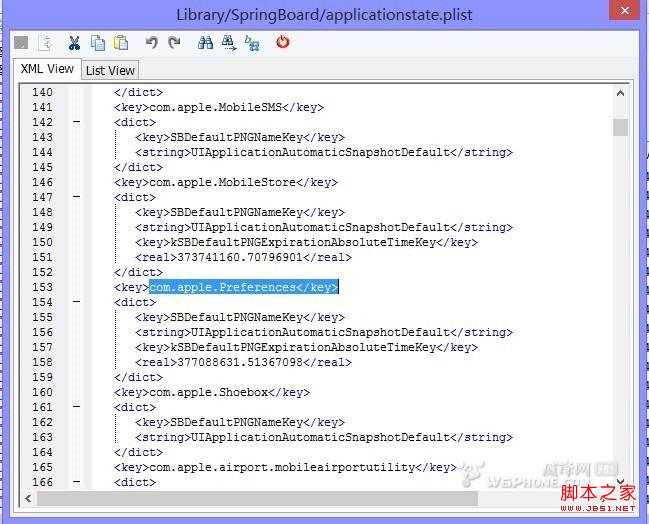Collapse the dict node at line 147
Viewport: 649px width, 524px height.
pos(77,197)
